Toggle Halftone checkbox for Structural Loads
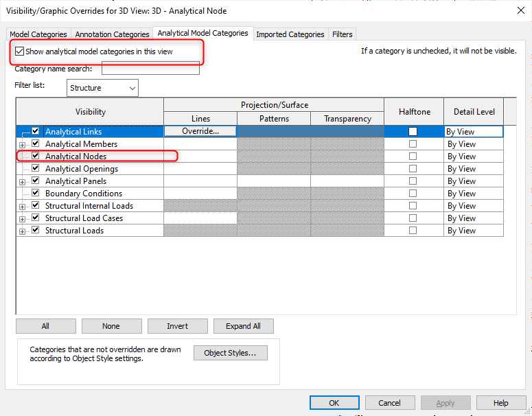The height and width of the screenshot is (416, 532). 413,231
